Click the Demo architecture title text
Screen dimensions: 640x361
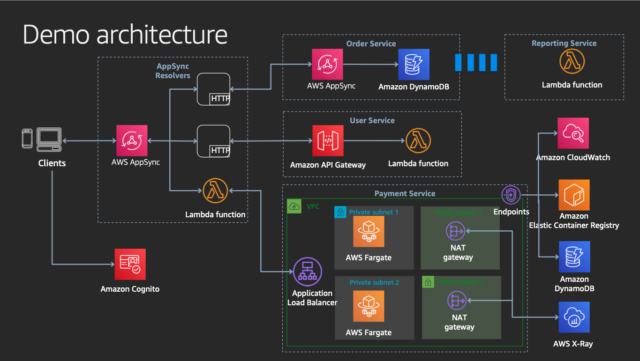coord(125,34)
